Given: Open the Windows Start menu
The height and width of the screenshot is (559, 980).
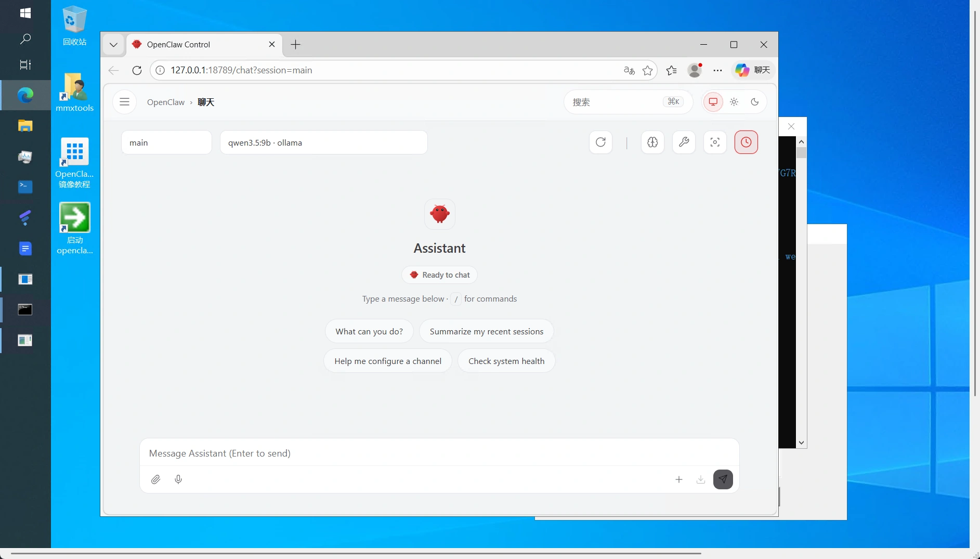Looking at the screenshot, I should pyautogui.click(x=25, y=13).
